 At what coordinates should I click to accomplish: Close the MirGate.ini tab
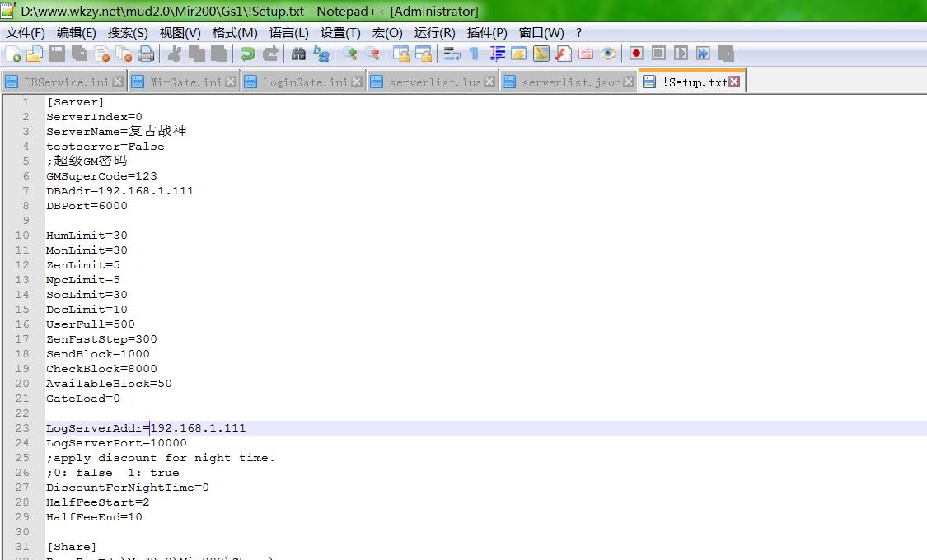(x=231, y=82)
